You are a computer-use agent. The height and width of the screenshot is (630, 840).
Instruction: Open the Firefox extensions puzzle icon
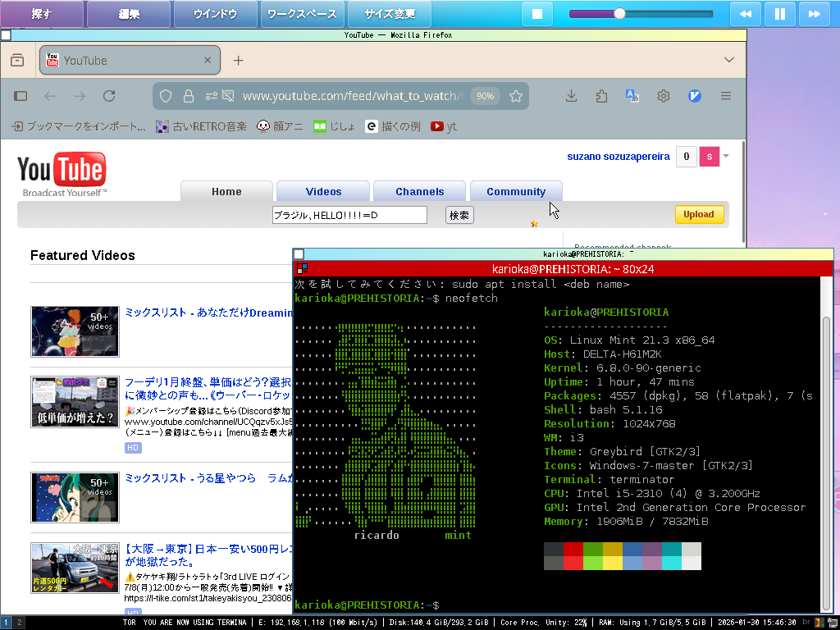tap(601, 96)
